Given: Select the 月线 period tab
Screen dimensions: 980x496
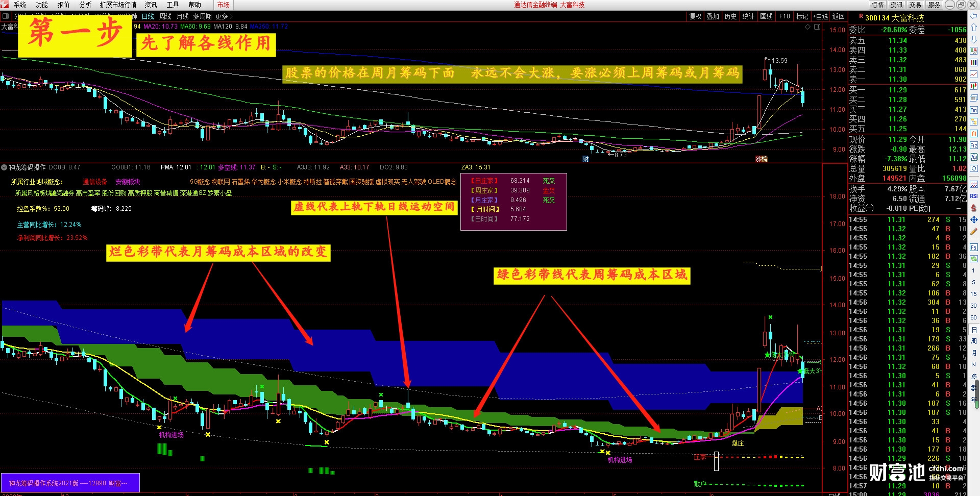Looking at the screenshot, I should [182, 16].
